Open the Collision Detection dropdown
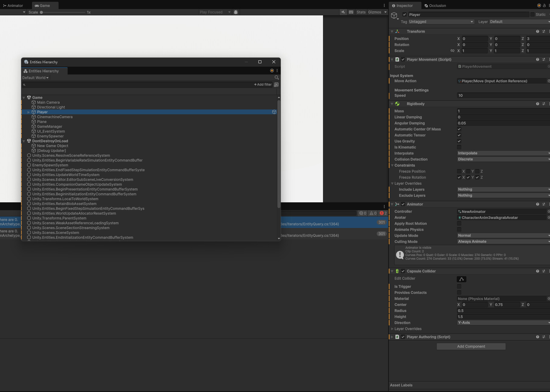This screenshot has height=392, width=550. click(x=503, y=159)
